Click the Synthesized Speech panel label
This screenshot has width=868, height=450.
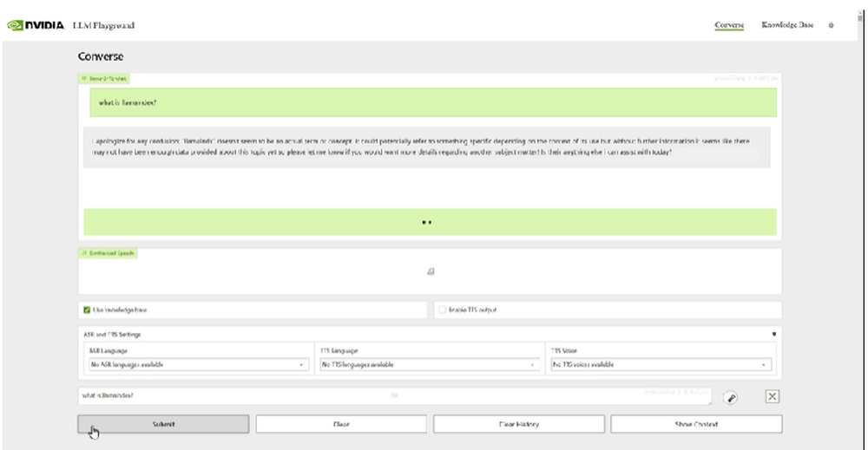(108, 253)
